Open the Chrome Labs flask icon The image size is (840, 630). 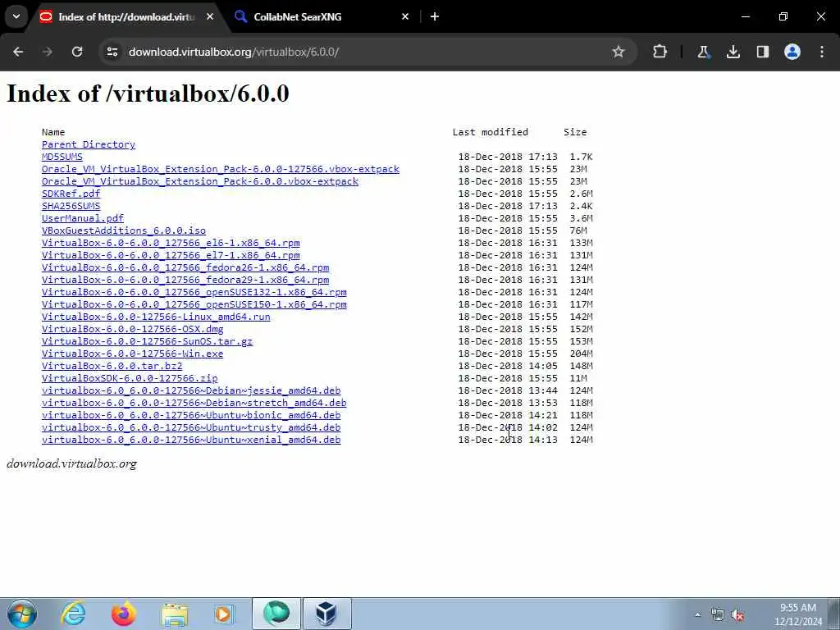point(703,52)
